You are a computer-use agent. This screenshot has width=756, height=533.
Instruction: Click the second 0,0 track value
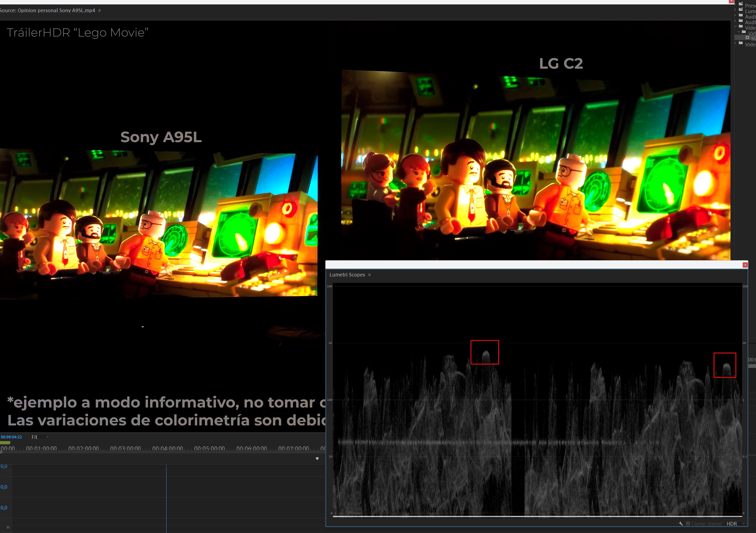tap(4, 487)
